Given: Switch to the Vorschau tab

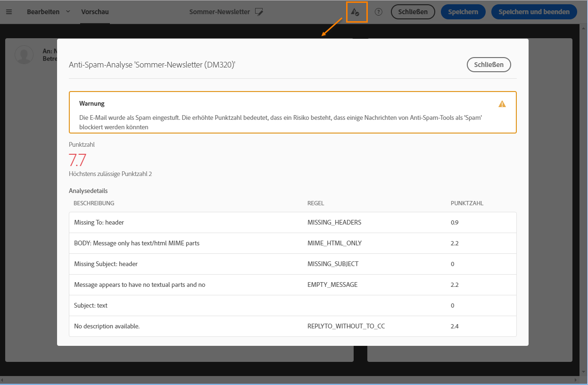Looking at the screenshot, I should click(95, 12).
